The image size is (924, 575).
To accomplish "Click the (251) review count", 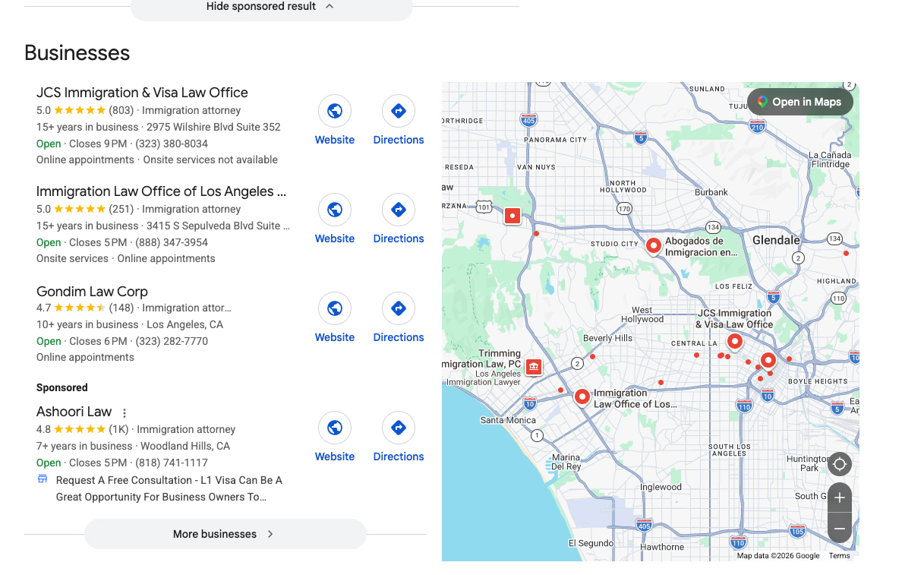I will tap(121, 209).
